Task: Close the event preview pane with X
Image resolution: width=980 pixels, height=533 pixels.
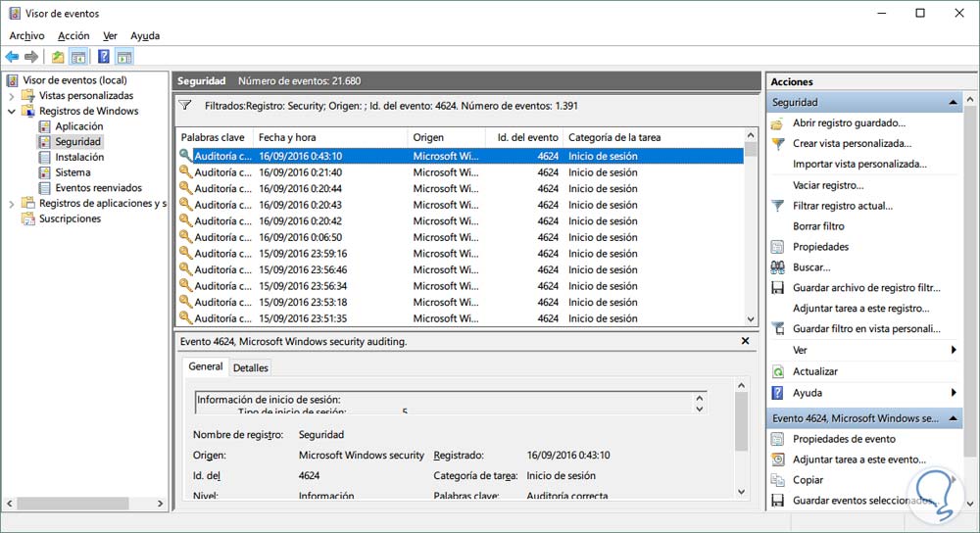Action: click(x=745, y=341)
